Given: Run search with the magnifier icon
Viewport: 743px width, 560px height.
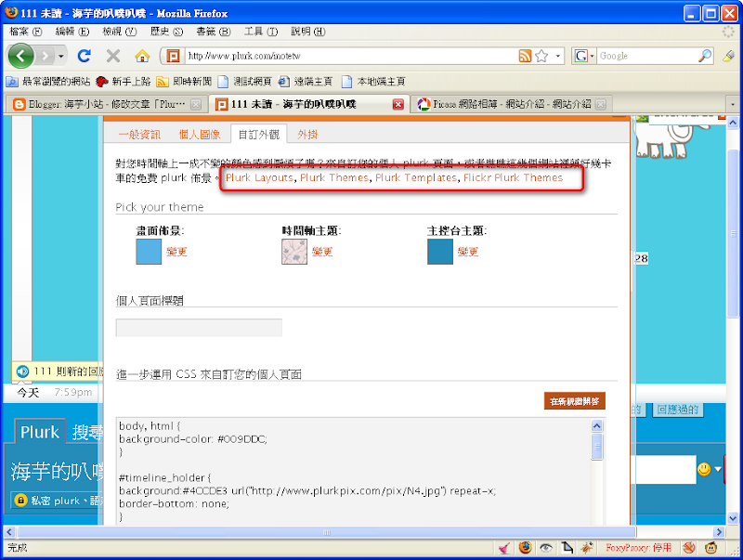Looking at the screenshot, I should click(705, 56).
